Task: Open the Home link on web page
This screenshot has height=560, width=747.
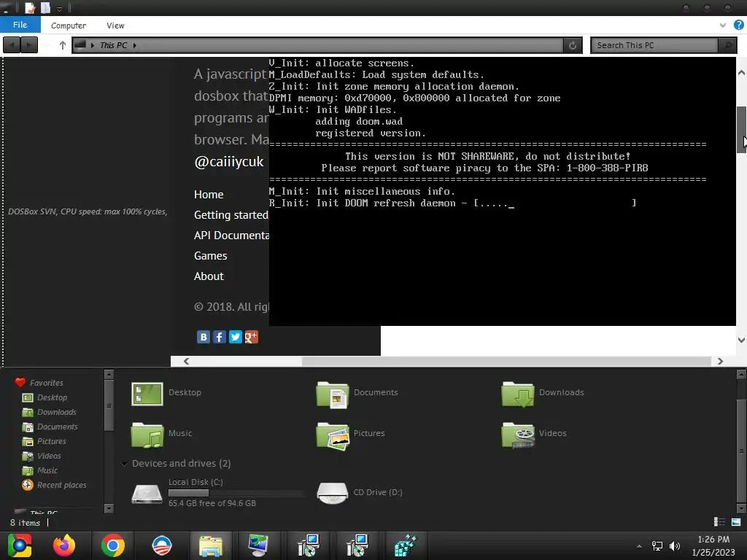Action: 209,195
